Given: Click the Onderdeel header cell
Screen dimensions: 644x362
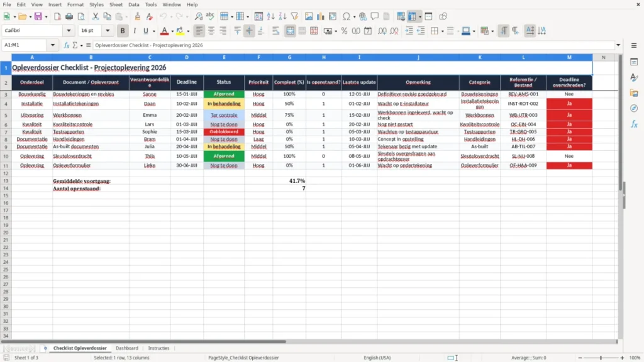Looking at the screenshot, I should (32, 82).
